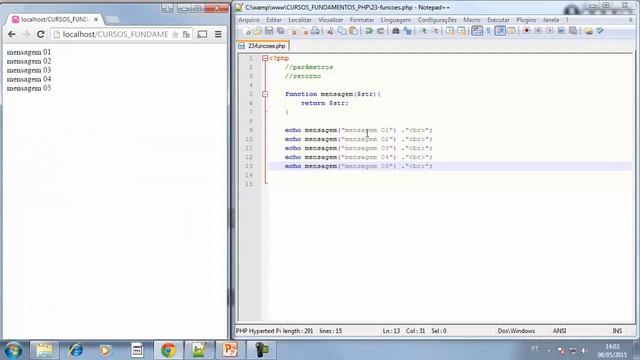The height and width of the screenshot is (360, 640).
Task: Click the plugin icon left of spell-check
Action: [x=589, y=31]
